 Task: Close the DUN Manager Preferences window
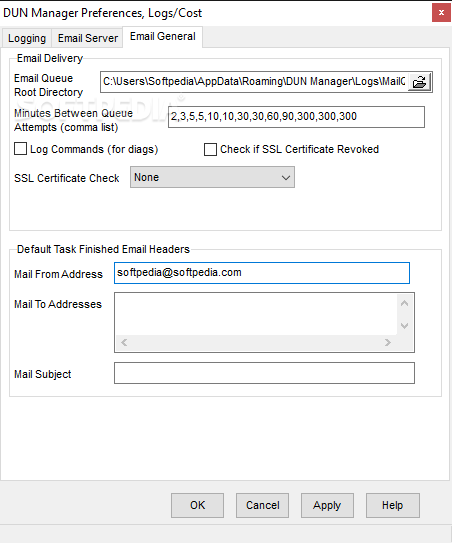[x=441, y=13]
